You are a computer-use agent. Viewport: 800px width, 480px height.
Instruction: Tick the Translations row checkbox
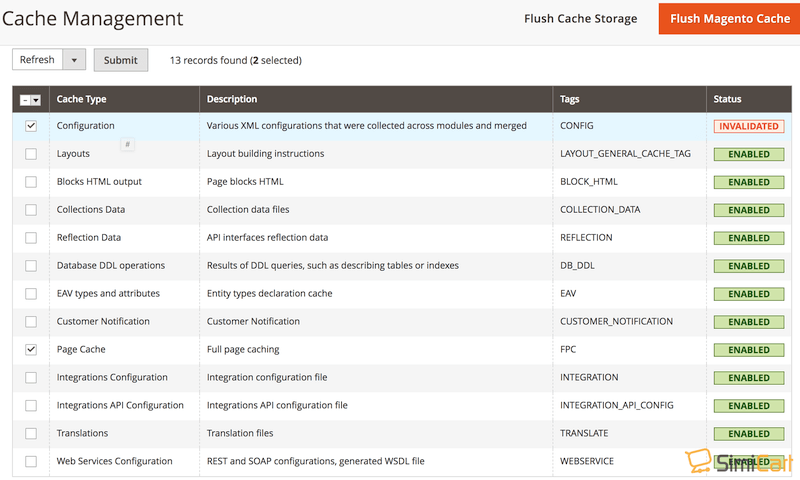click(x=31, y=434)
